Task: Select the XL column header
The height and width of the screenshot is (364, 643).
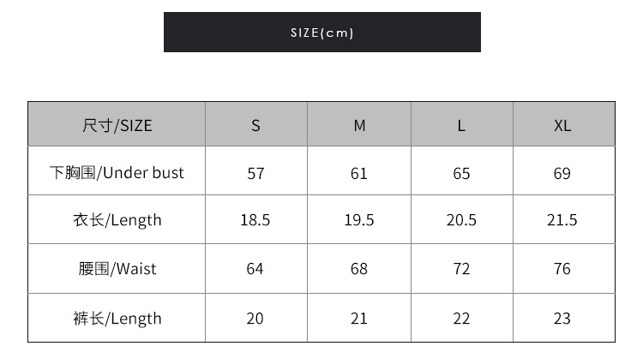Action: point(562,125)
